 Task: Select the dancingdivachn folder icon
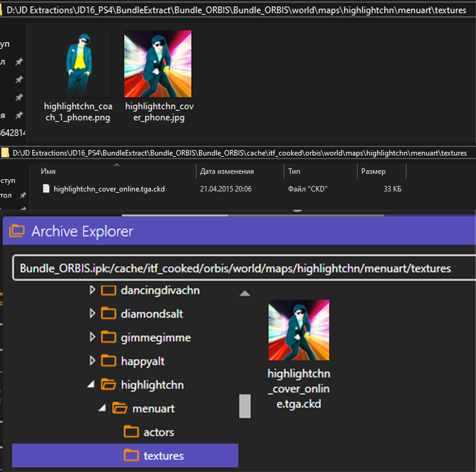[x=109, y=290]
